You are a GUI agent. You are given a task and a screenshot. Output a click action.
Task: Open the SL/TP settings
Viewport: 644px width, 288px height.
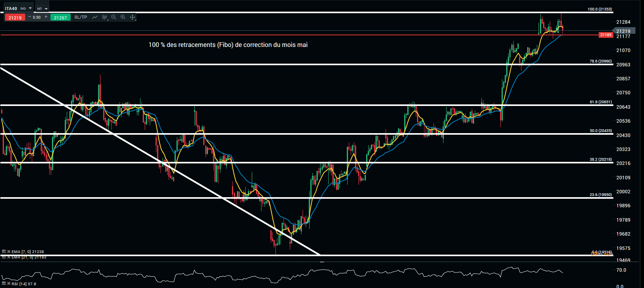coord(81,17)
